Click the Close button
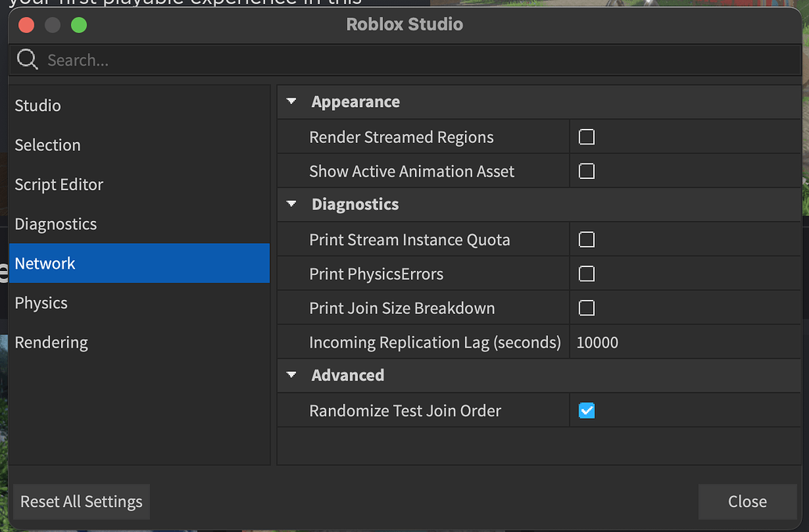809x532 pixels. pyautogui.click(x=747, y=502)
